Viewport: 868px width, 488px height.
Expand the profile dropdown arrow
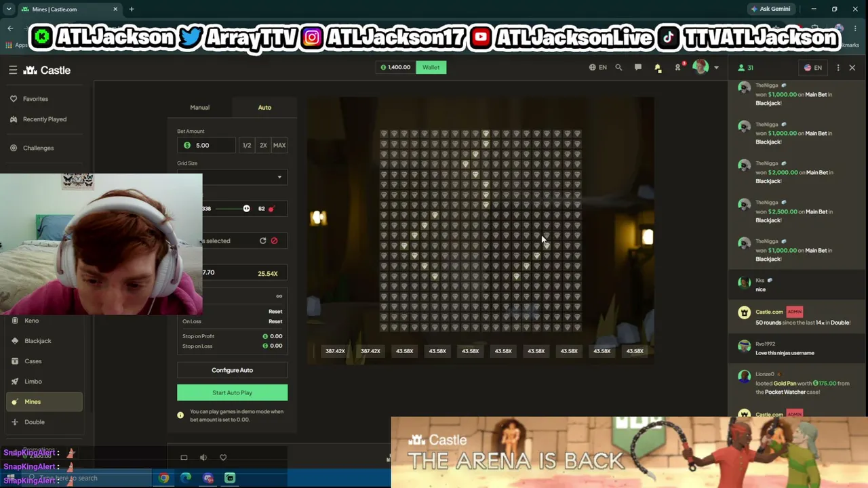(x=716, y=68)
